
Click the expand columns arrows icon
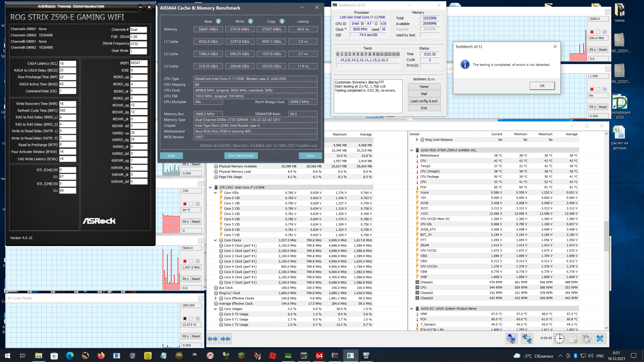tap(213, 339)
